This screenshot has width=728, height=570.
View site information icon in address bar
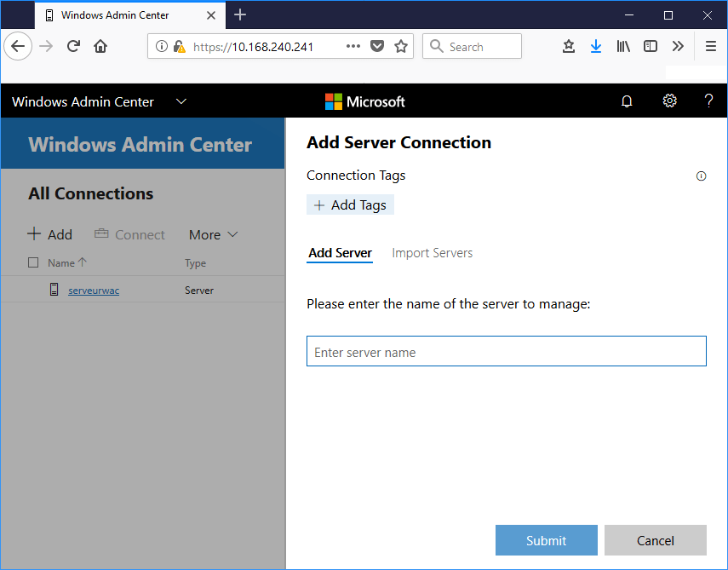click(x=161, y=46)
